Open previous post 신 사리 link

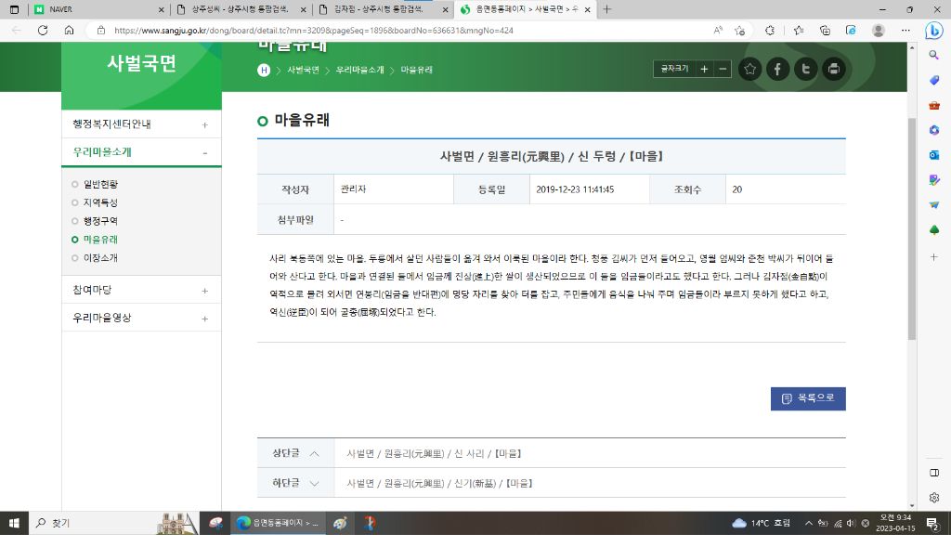tap(435, 454)
